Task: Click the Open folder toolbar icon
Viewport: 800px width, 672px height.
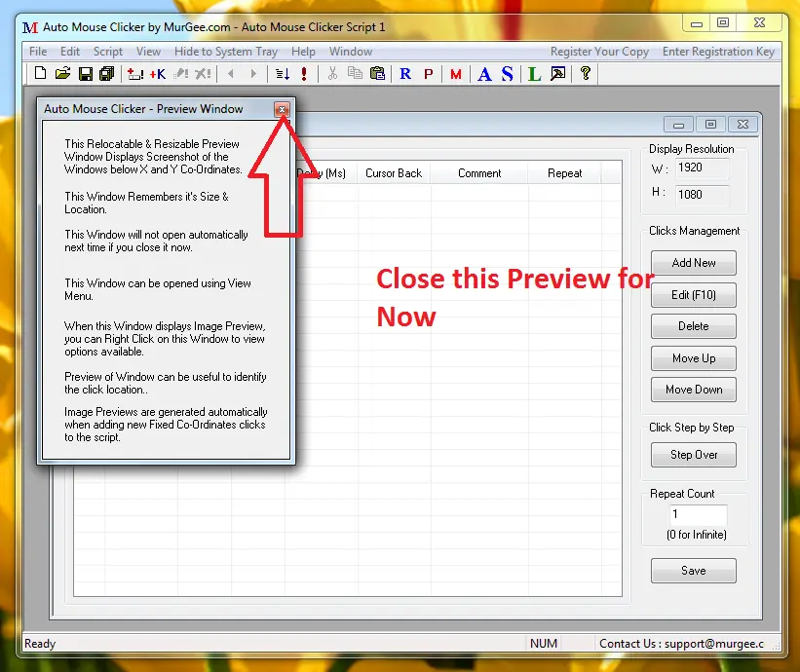Action: [62, 73]
